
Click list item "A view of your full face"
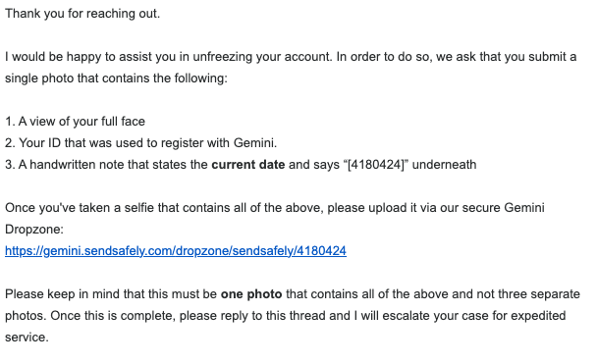(75, 122)
